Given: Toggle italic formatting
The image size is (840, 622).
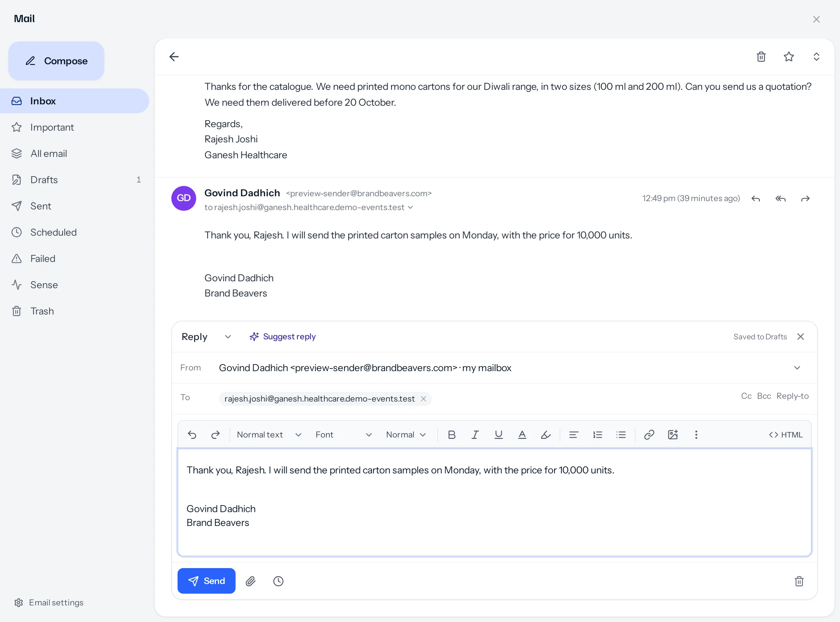Looking at the screenshot, I should [x=475, y=435].
